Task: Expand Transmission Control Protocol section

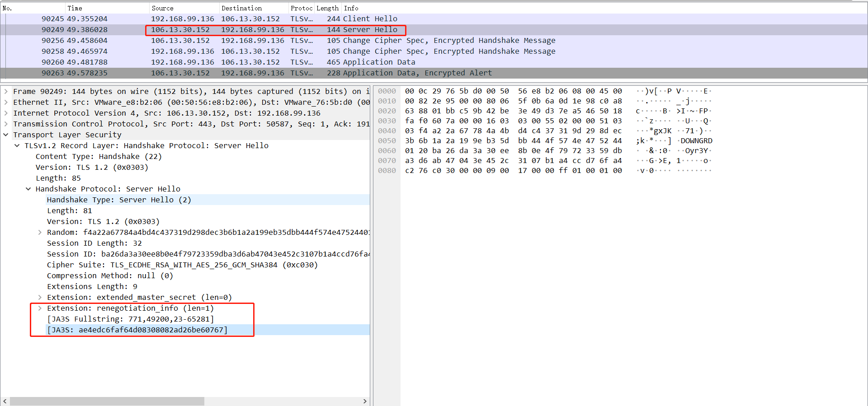Action: click(x=6, y=124)
